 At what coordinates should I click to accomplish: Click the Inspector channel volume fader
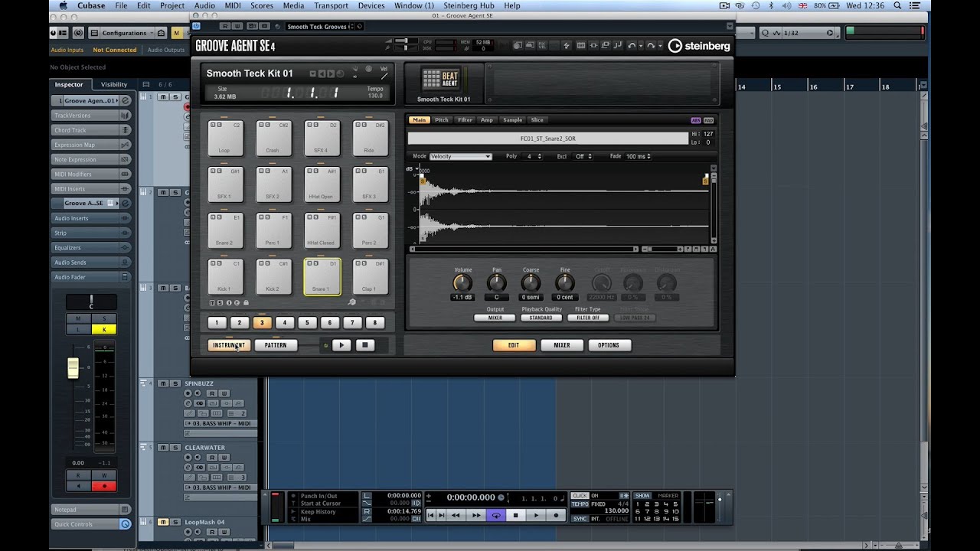point(73,368)
